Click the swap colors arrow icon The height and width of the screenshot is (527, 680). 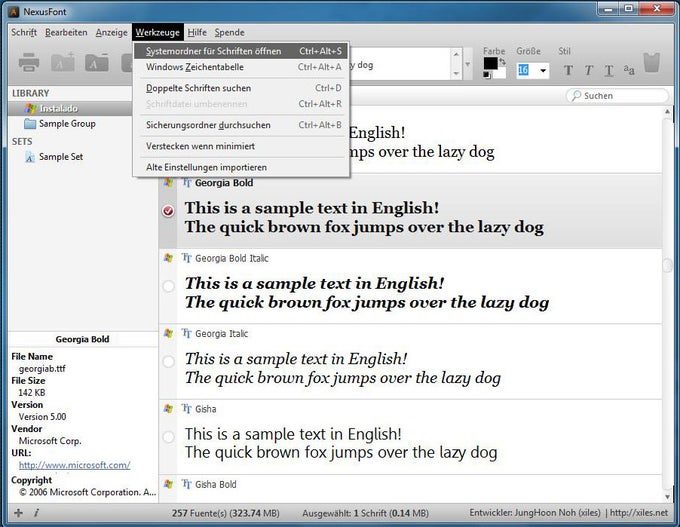pos(502,62)
